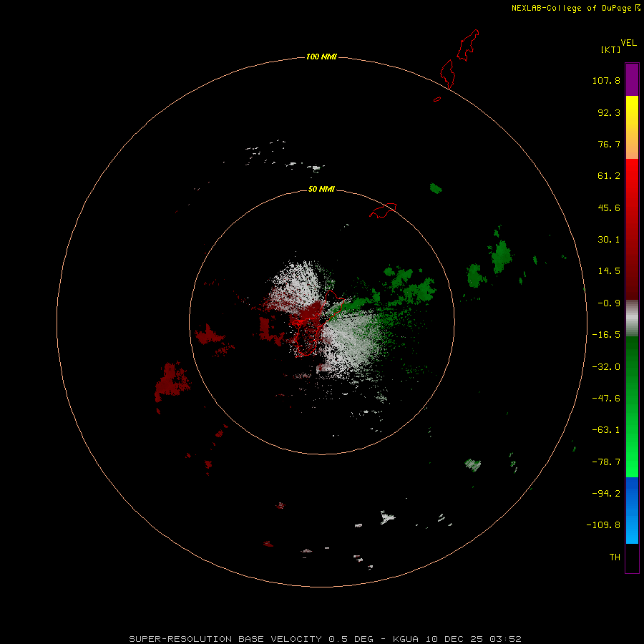Click the 14.5 legend value
Screen dimensions: 644x644
coord(609,271)
